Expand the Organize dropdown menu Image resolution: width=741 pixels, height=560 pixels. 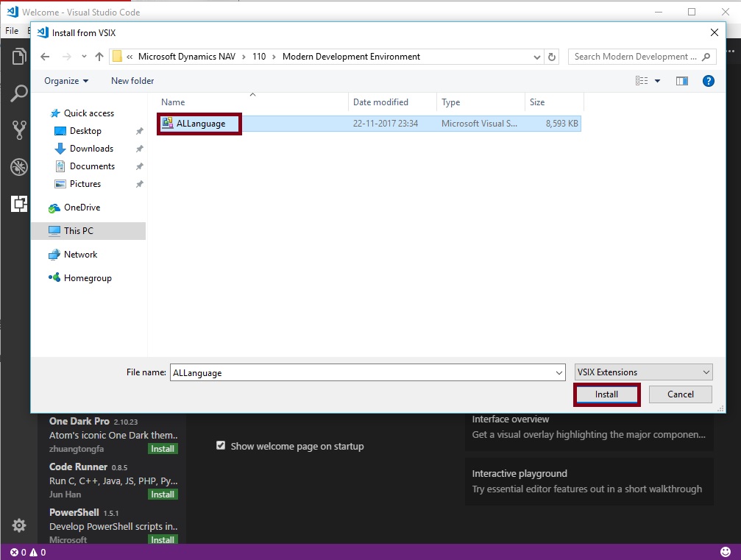(66, 81)
